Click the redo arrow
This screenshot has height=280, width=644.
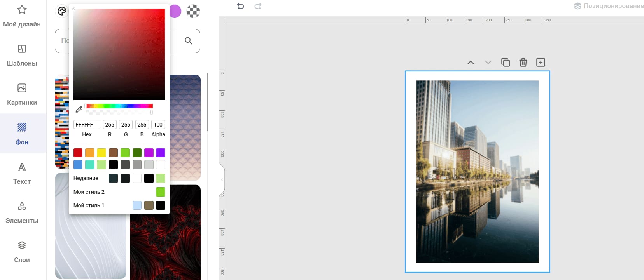pyautogui.click(x=258, y=6)
